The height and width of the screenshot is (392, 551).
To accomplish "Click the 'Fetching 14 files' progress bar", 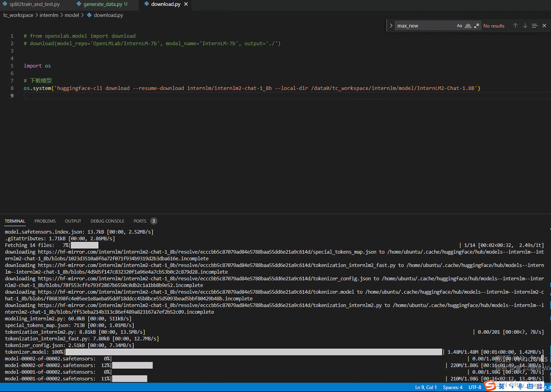I will (84, 245).
